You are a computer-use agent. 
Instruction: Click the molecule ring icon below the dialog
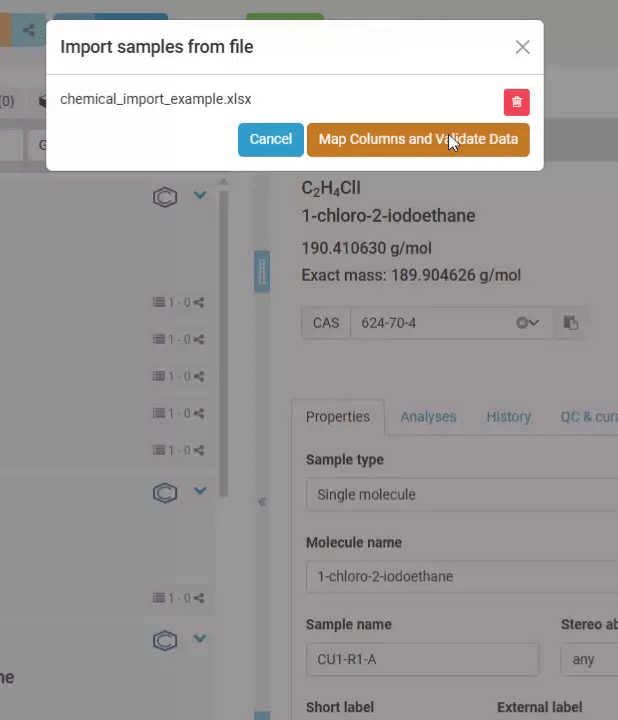165,197
